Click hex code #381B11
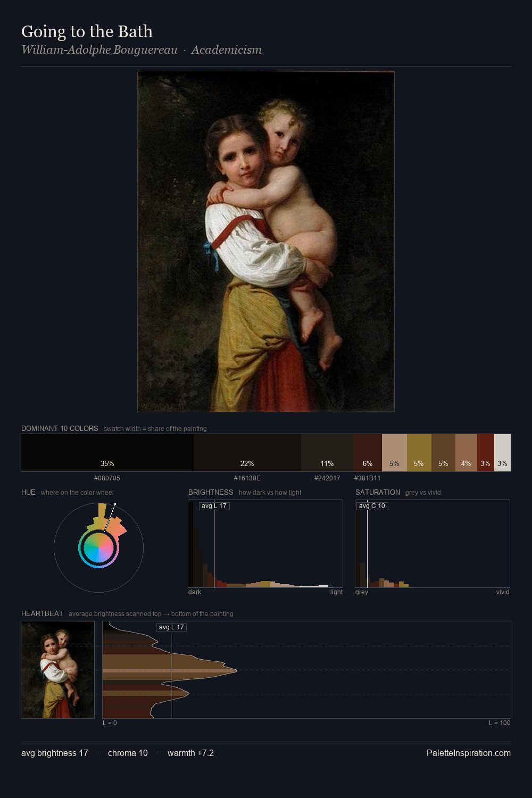Viewport: 532px width, 798px height. (368, 478)
